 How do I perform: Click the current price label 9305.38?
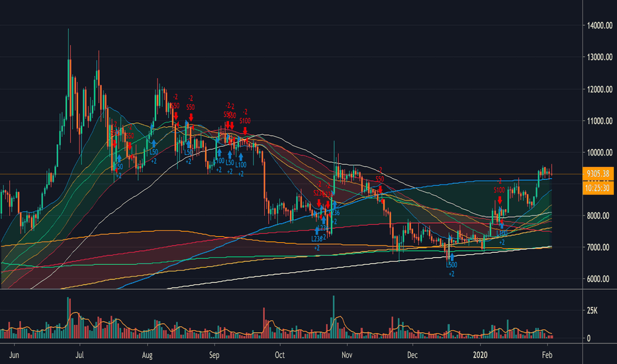coord(598,173)
